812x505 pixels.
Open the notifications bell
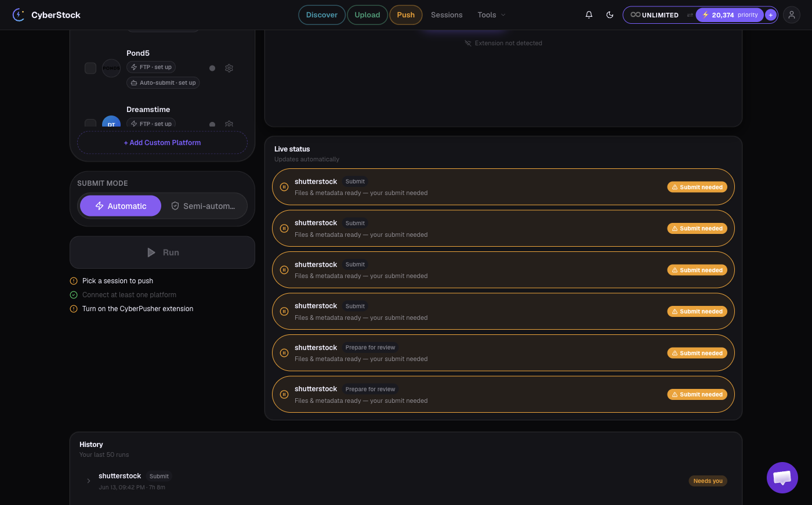(x=589, y=15)
